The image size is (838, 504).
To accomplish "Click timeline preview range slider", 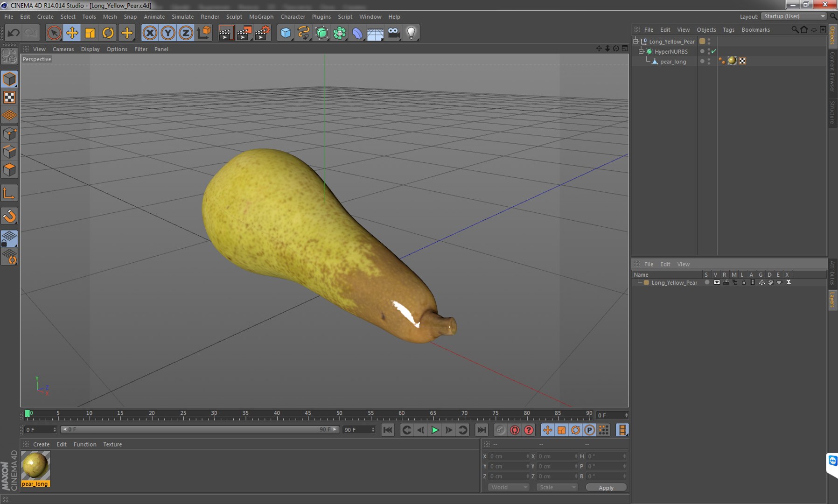I will tap(200, 429).
